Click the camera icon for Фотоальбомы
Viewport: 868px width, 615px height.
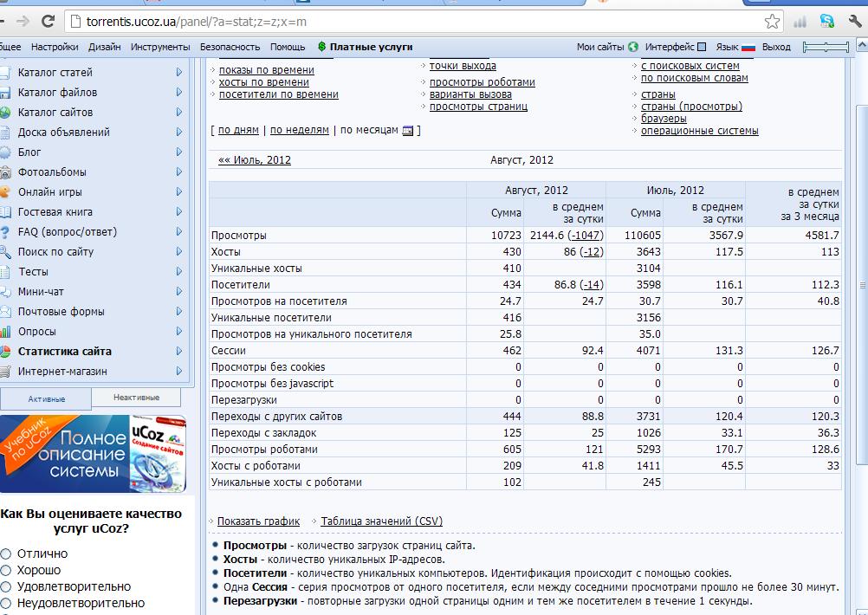[x=6, y=172]
